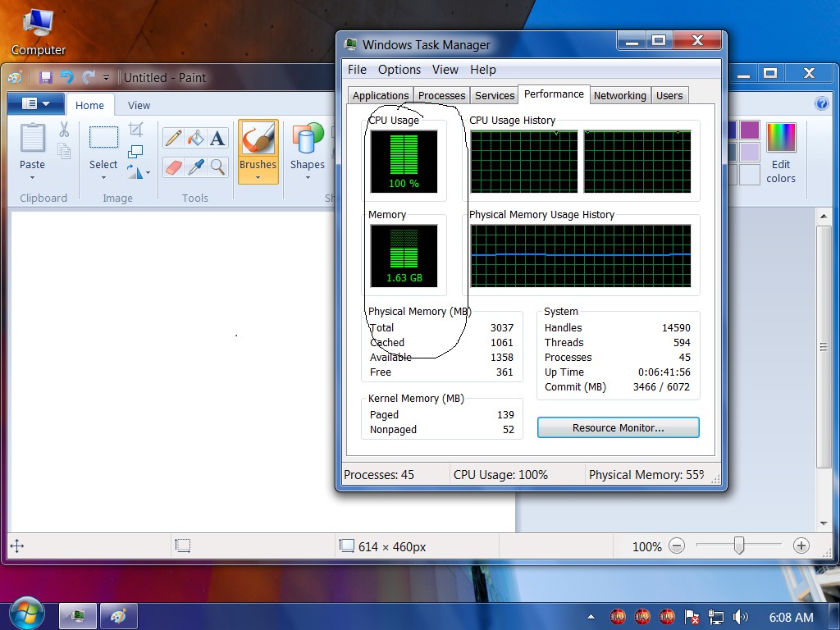The image size is (840, 630).
Task: Activate the Color picker eyedropper
Action: click(195, 167)
